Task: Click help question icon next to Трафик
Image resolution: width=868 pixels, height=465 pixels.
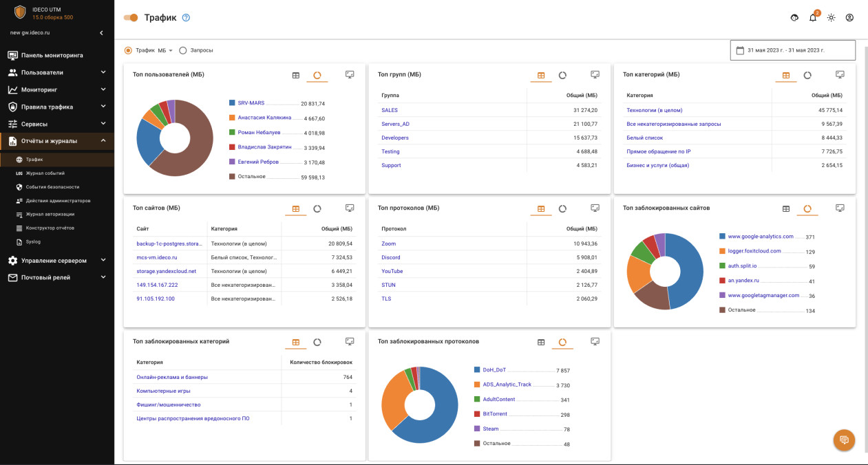Action: click(186, 18)
